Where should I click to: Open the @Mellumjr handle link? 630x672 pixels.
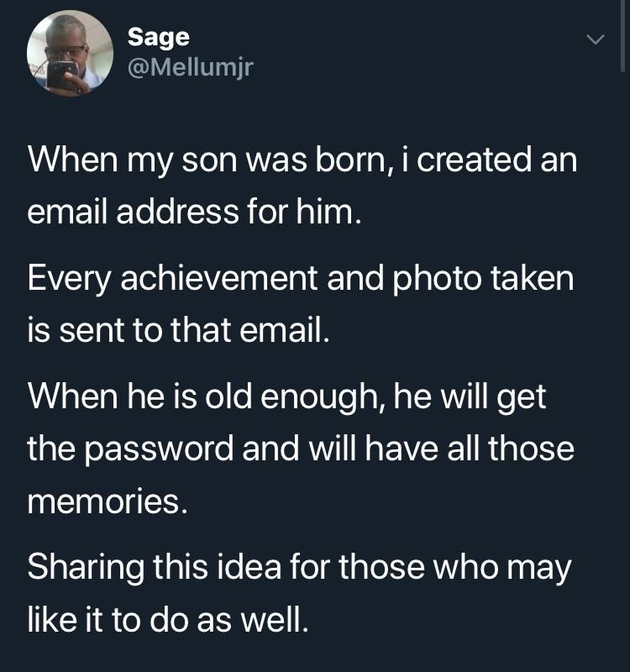point(191,67)
